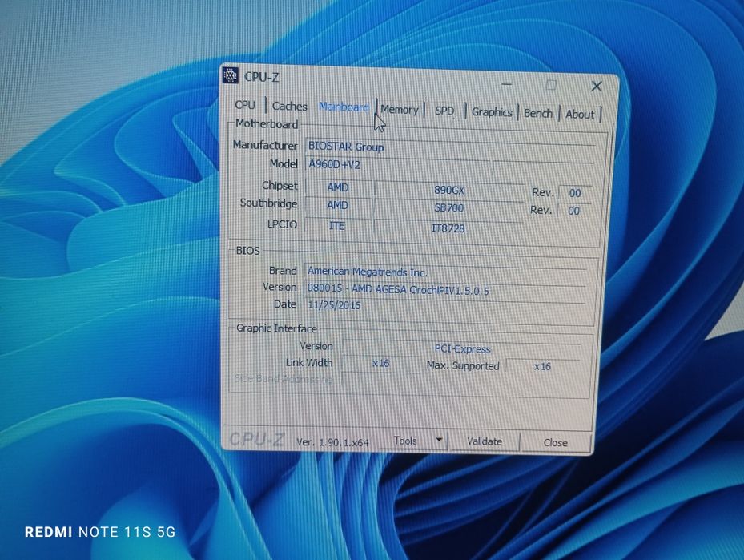This screenshot has height=560, width=744.
Task: Click the CPU-Z window title text
Action: (x=261, y=77)
